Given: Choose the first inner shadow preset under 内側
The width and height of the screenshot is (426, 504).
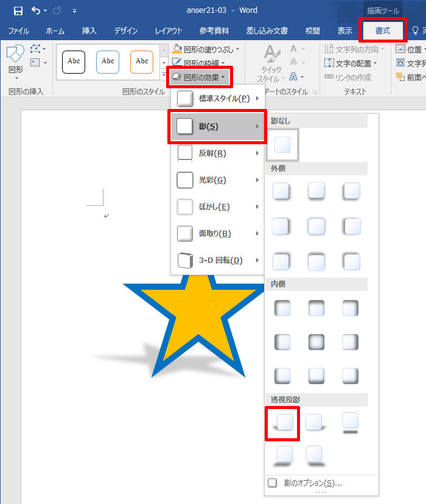Looking at the screenshot, I should 282,308.
